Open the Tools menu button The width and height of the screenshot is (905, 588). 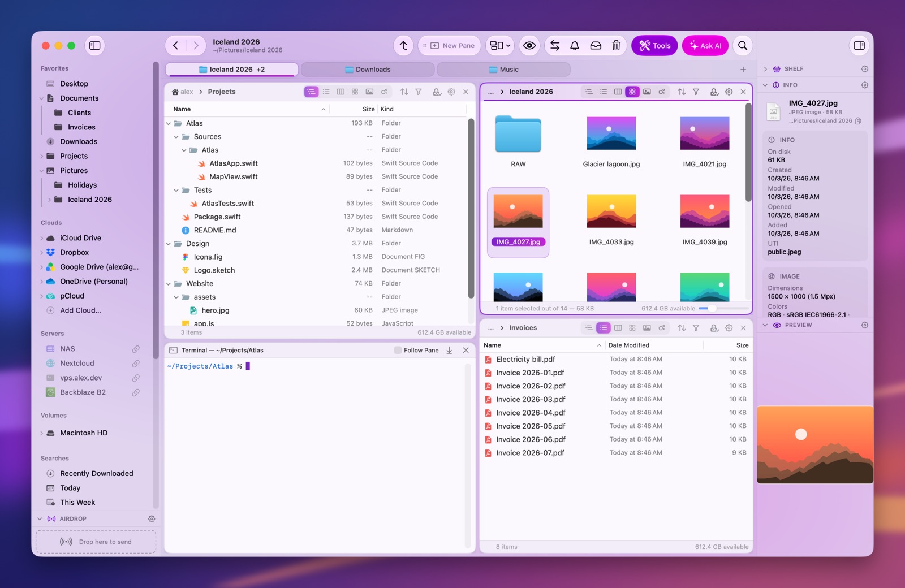(x=654, y=46)
